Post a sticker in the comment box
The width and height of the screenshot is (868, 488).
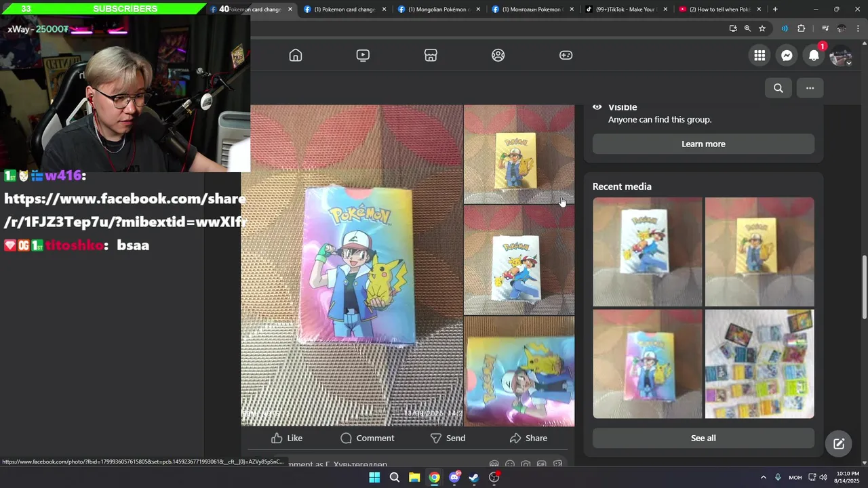coord(557,464)
